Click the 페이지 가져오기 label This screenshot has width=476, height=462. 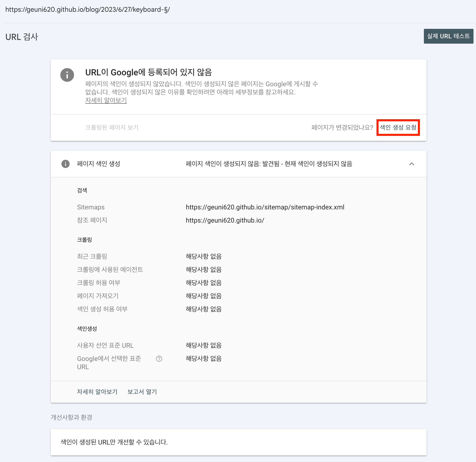click(98, 296)
